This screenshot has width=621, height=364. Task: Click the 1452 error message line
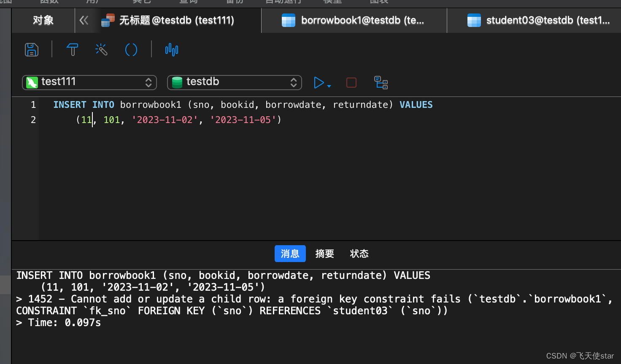point(314,299)
